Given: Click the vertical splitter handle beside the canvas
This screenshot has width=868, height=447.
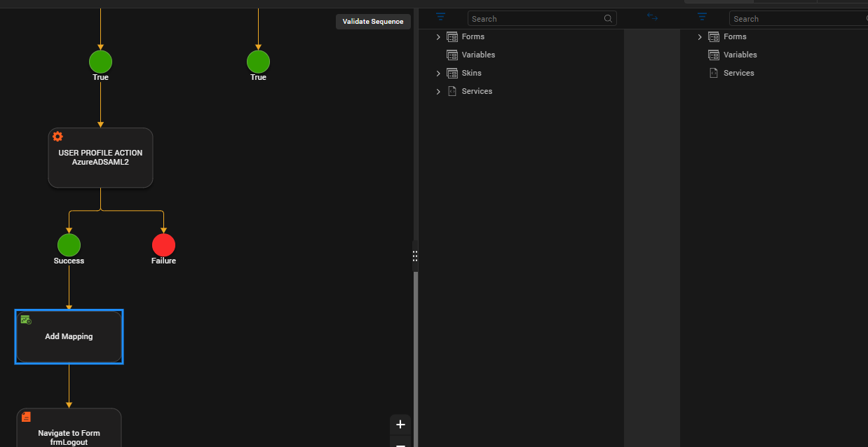Looking at the screenshot, I should (415, 256).
